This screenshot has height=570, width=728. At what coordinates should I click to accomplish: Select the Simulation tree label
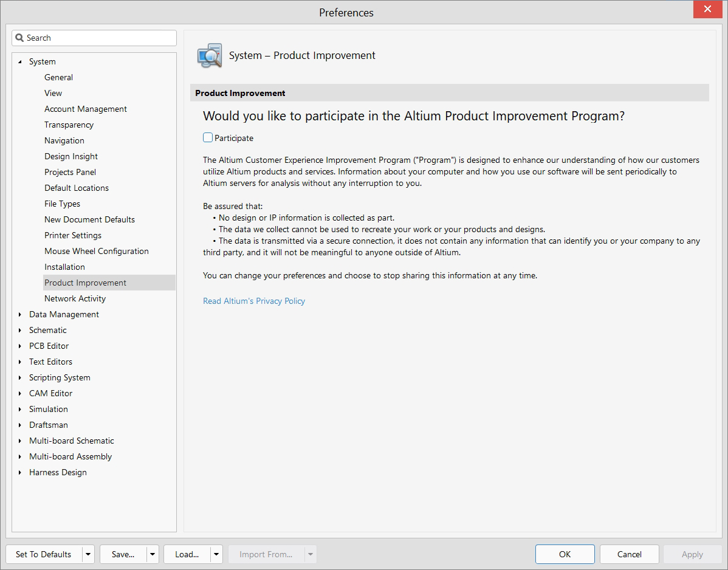click(48, 409)
